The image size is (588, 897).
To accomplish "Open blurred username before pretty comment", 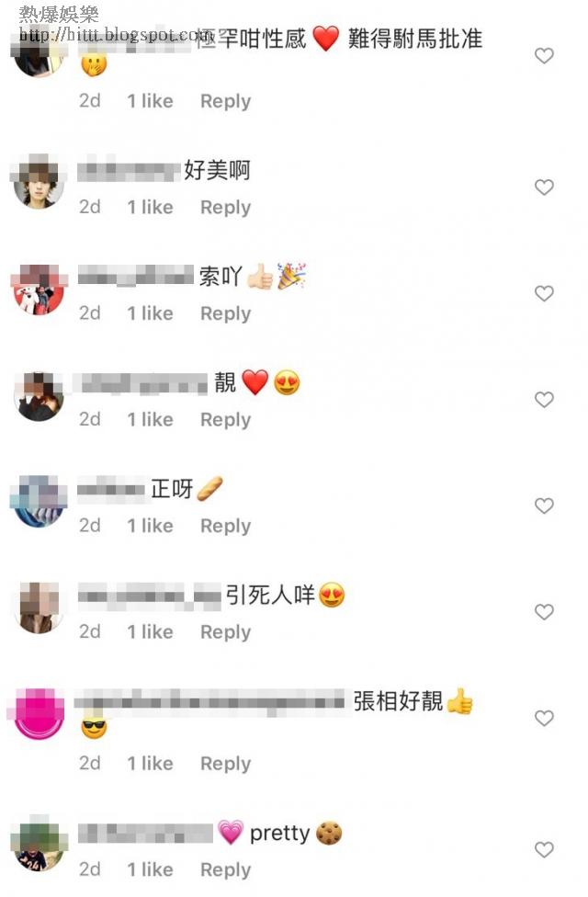I will point(145,834).
